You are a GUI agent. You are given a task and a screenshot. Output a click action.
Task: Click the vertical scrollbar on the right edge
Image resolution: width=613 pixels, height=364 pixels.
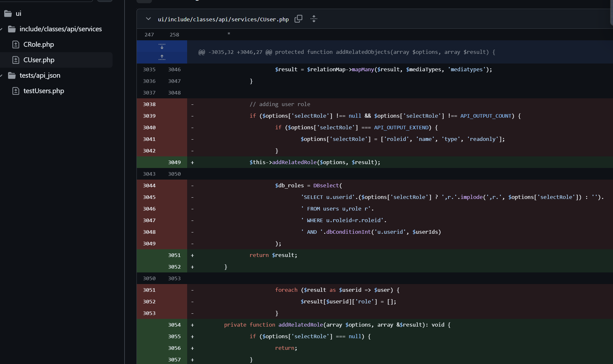(611, 12)
